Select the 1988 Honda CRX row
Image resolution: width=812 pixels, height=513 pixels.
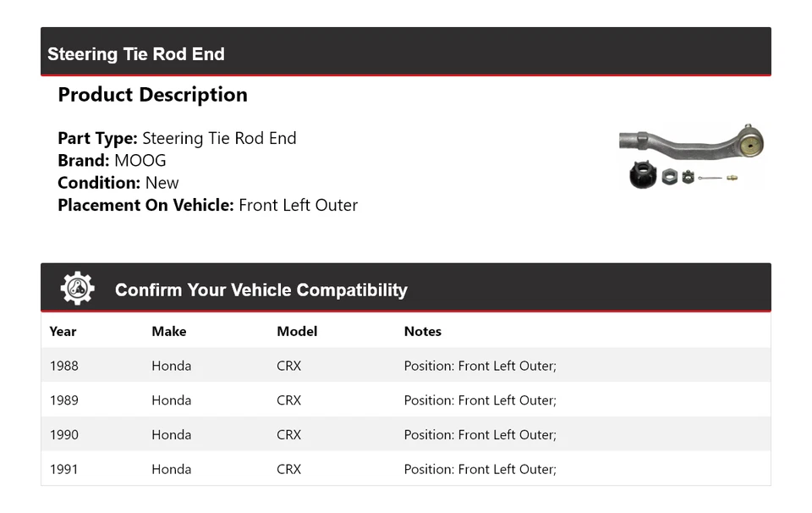point(405,366)
